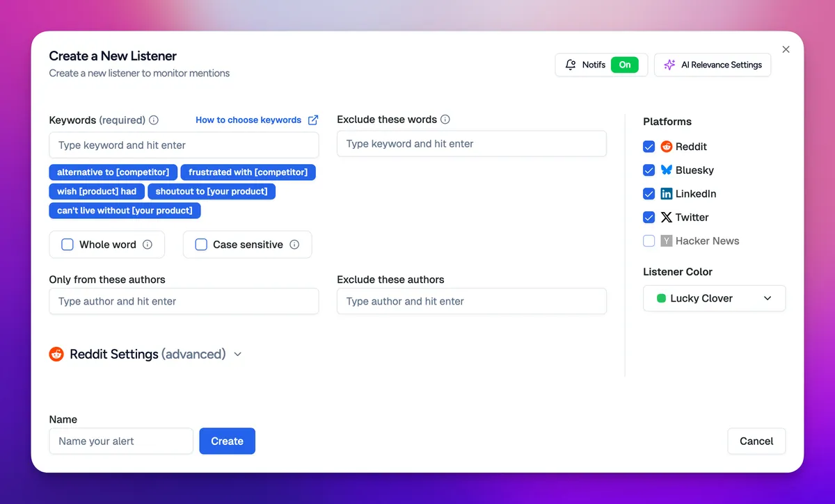
Task: Click the bell icon in Notifs button
Action: pyautogui.click(x=571, y=65)
